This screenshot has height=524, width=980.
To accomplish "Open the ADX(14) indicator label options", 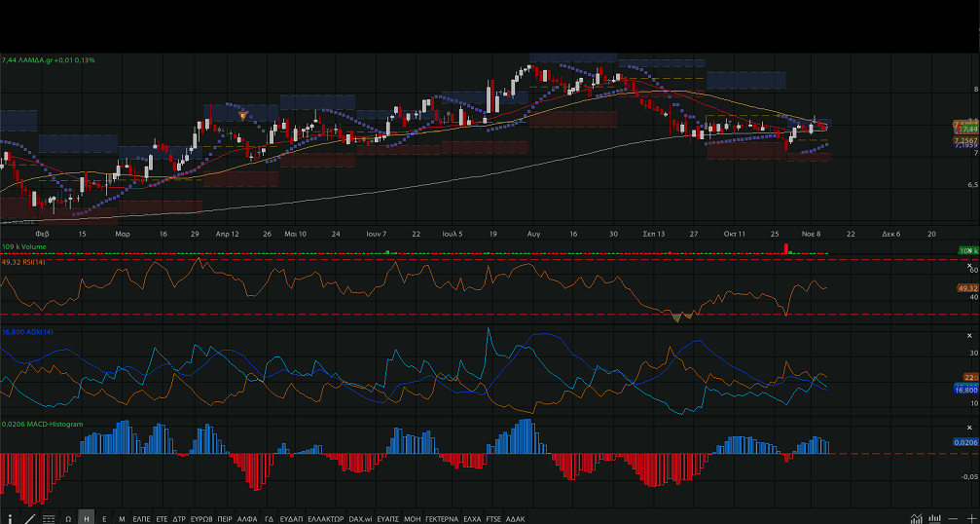I will coord(23,332).
